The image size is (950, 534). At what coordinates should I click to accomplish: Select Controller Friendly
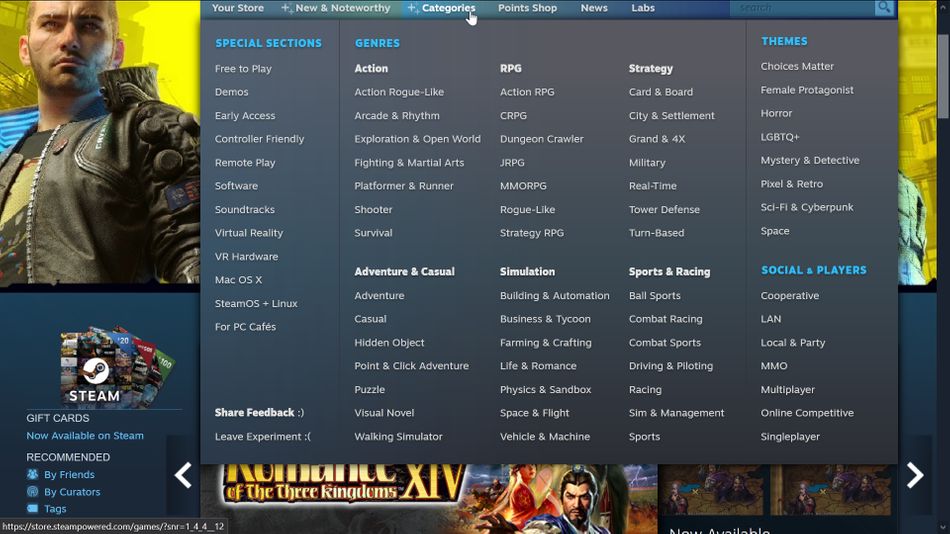click(x=259, y=139)
